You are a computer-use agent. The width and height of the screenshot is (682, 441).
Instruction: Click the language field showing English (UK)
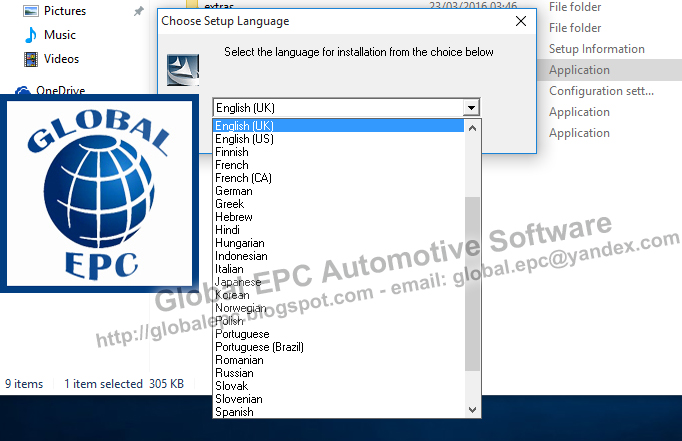coord(338,107)
